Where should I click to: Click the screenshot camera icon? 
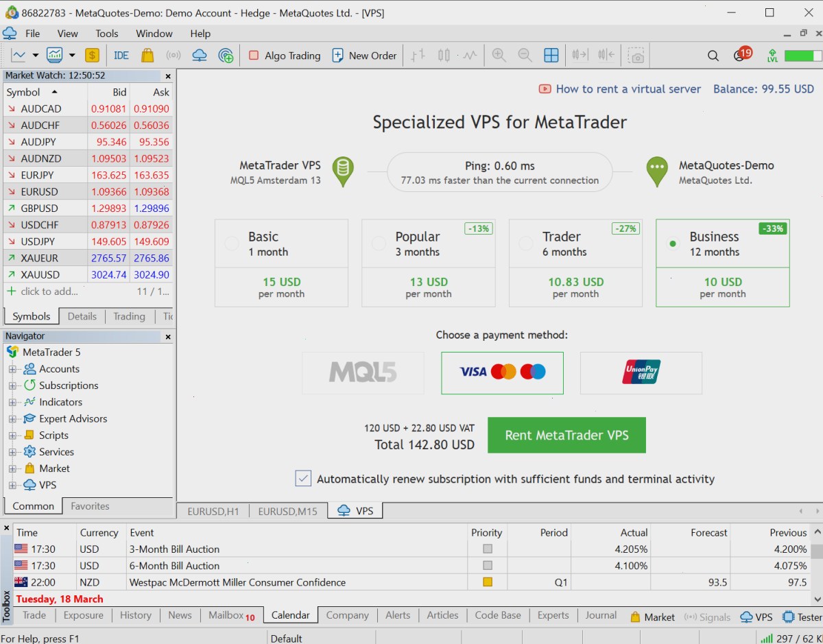(x=637, y=56)
